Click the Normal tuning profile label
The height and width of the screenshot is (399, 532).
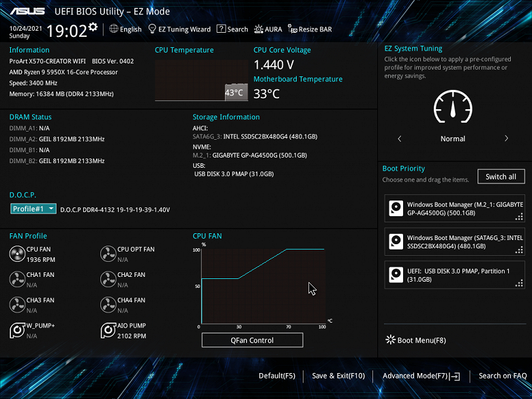coord(453,138)
